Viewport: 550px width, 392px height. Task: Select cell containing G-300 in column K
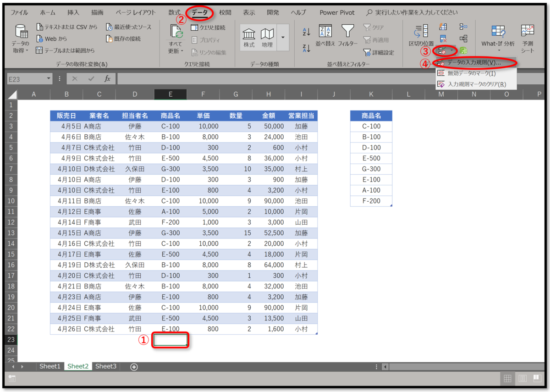pyautogui.click(x=371, y=169)
